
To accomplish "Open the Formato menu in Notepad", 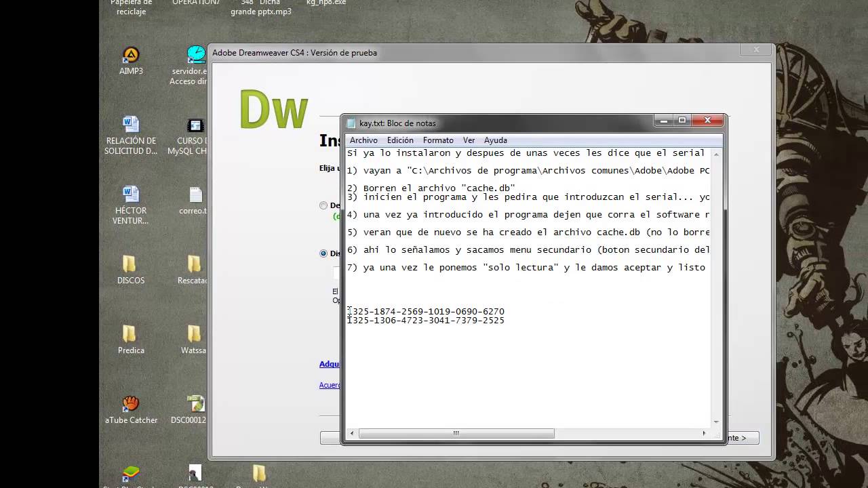I will (438, 140).
